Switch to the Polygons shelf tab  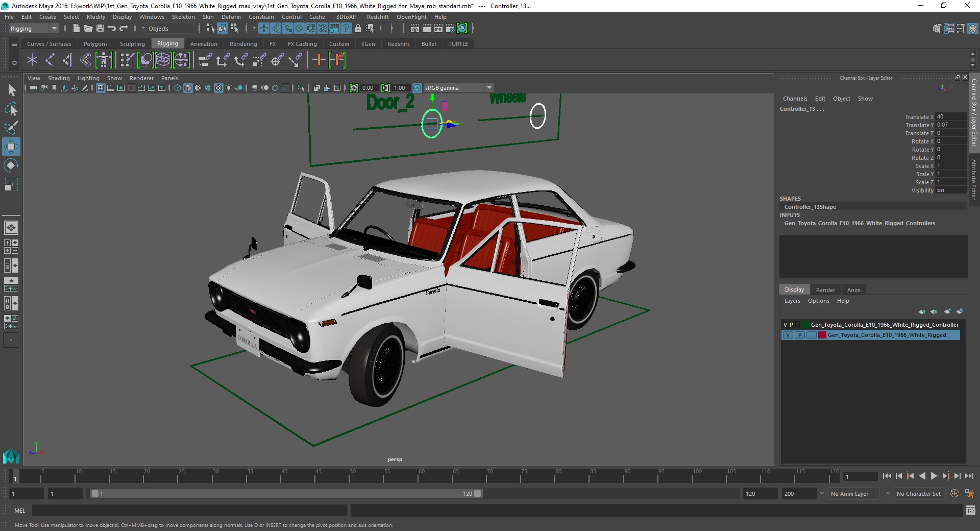point(95,44)
